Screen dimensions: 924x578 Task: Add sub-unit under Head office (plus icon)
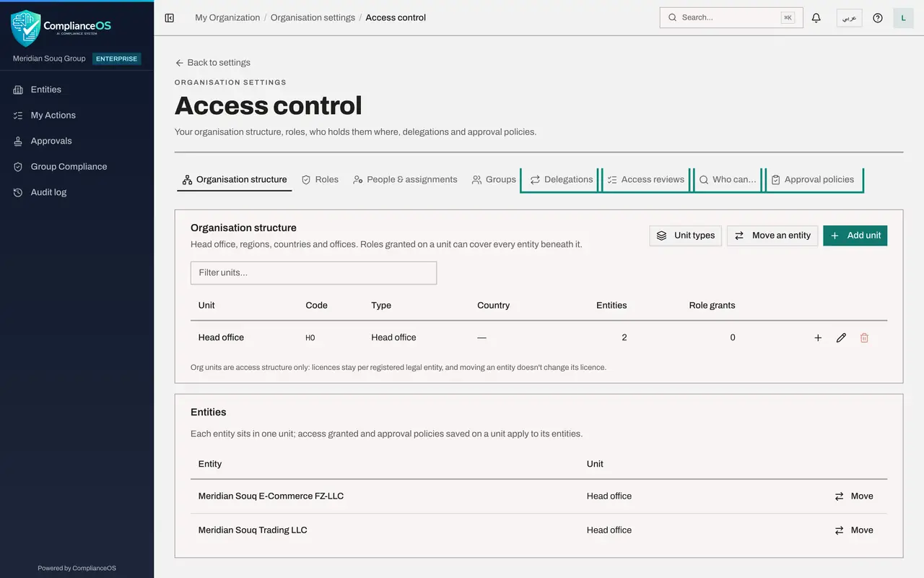tap(818, 337)
